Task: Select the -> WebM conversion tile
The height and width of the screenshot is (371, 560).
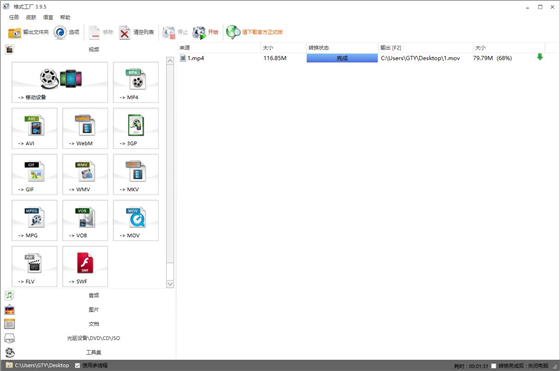Action: click(85, 129)
